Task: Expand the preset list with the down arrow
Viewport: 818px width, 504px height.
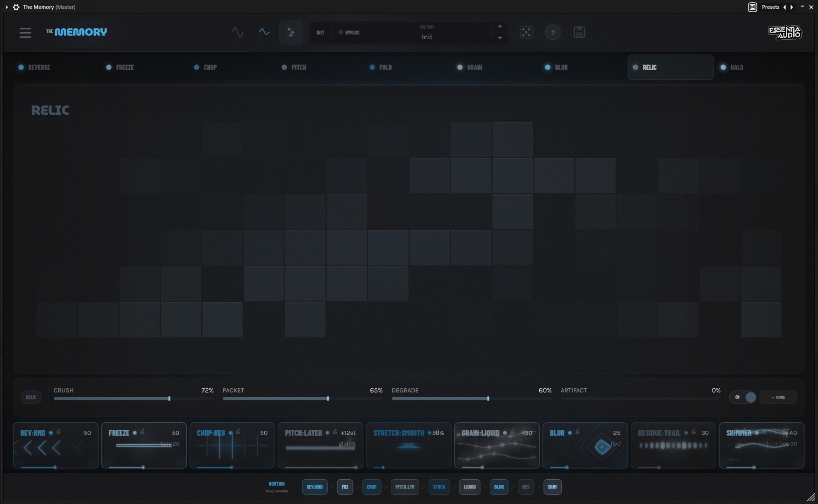Action: tap(500, 38)
